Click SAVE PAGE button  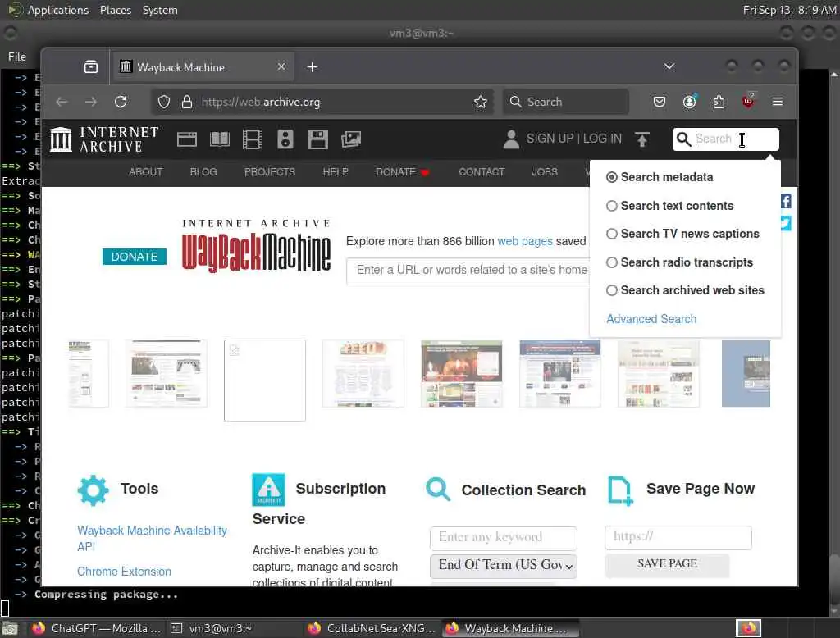click(x=667, y=564)
